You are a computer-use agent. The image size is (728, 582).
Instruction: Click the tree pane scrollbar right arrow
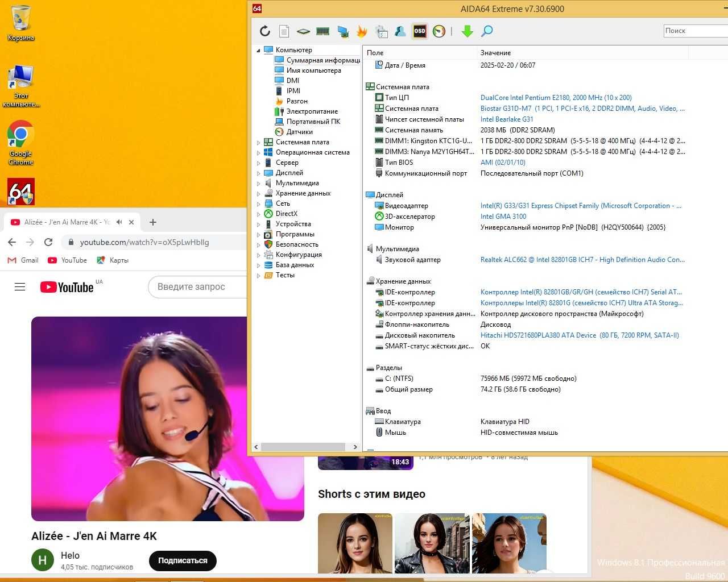[x=355, y=447]
